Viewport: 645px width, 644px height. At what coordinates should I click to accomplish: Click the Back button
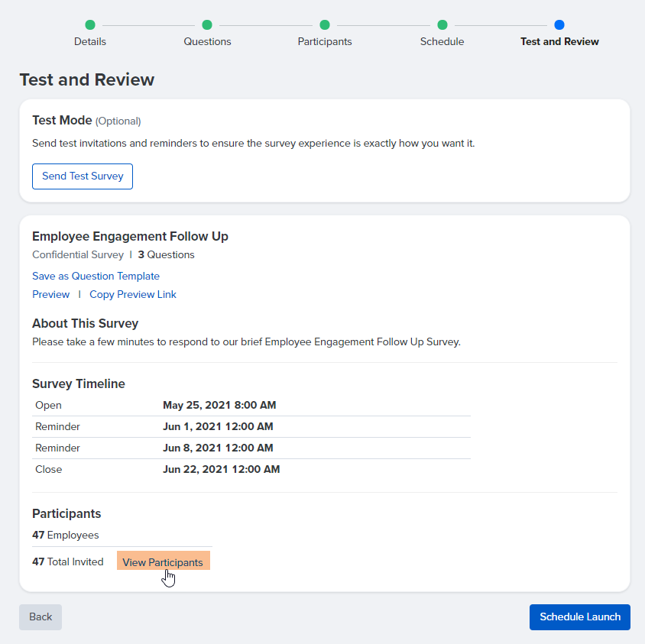tap(40, 616)
